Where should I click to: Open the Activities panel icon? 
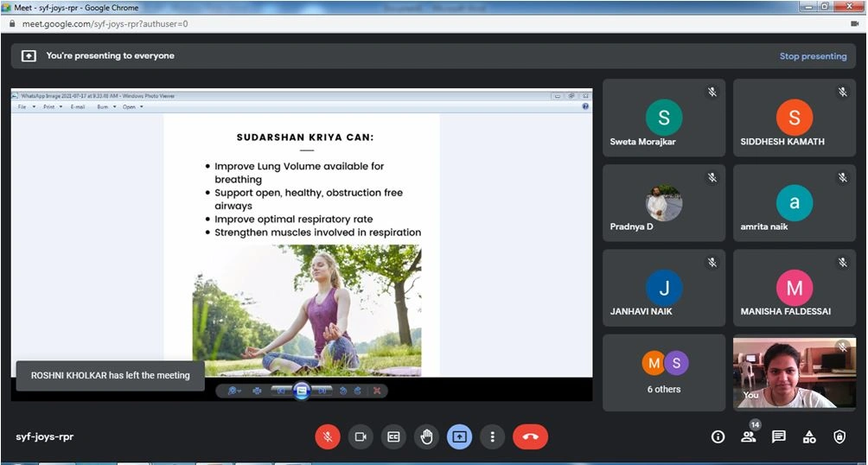point(809,436)
